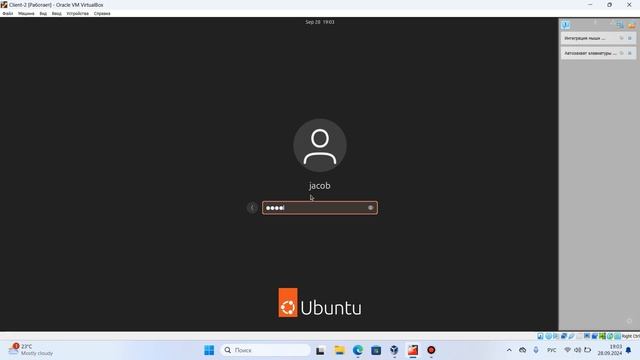This screenshot has height=360, width=640.
Task: Open the mouse integration notification
Action: pyautogui.click(x=598, y=38)
